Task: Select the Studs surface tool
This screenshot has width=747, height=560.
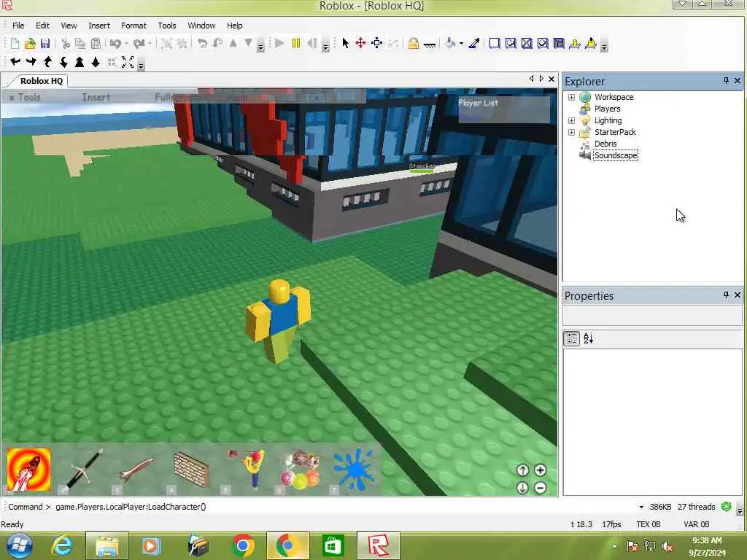Action: (543, 43)
